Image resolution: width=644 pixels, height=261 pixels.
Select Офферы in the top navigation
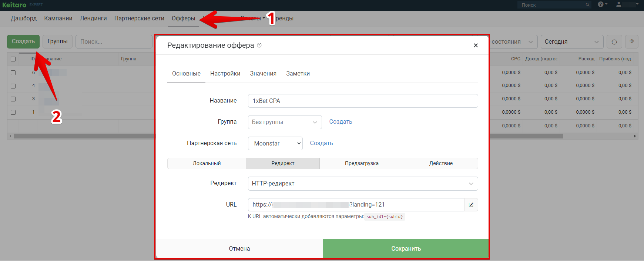(184, 19)
